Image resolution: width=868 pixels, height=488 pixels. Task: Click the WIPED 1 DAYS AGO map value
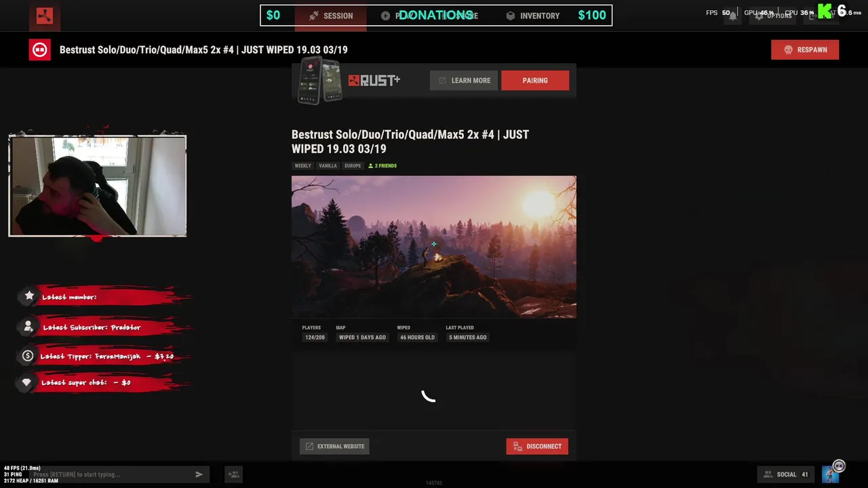coord(362,337)
